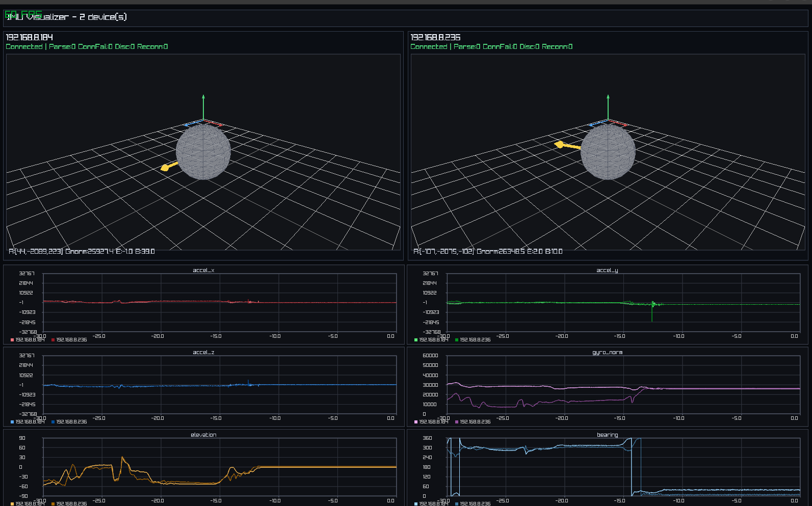
Task: Click the accel_z chart title
Action: (203, 353)
